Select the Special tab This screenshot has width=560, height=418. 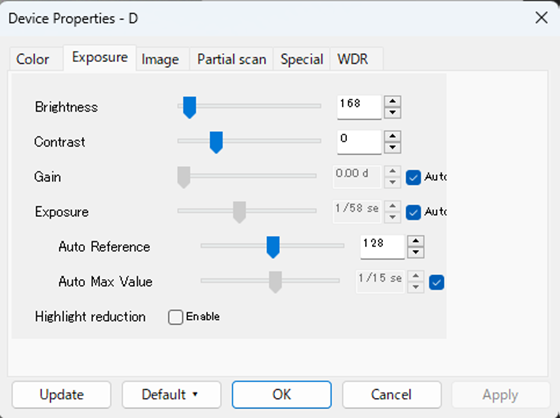[302, 59]
